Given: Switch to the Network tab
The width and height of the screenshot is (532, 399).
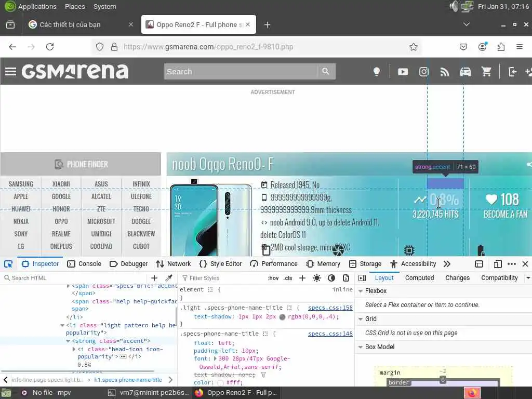Looking at the screenshot, I should click(x=174, y=264).
